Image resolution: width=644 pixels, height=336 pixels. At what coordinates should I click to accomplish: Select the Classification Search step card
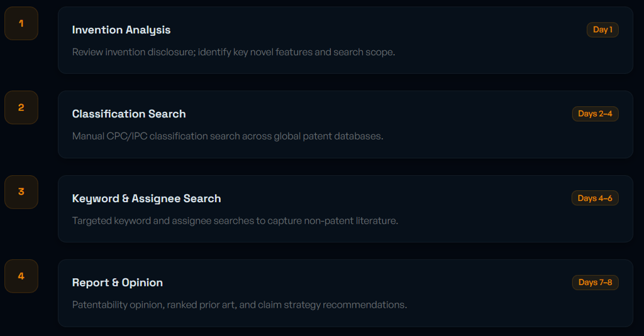pos(345,124)
